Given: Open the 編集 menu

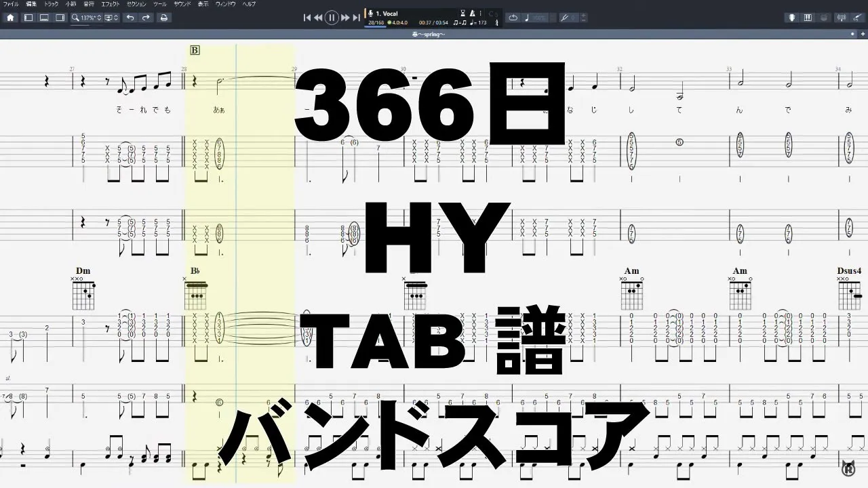Looking at the screenshot, I should pos(31,4).
